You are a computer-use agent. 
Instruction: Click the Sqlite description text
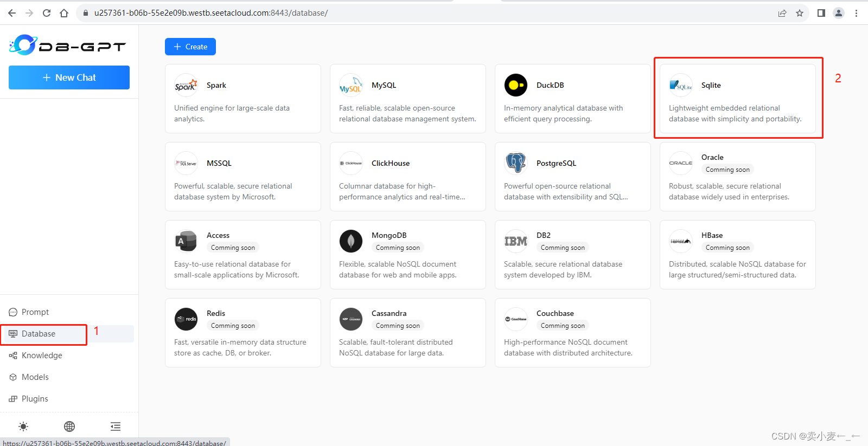735,114
